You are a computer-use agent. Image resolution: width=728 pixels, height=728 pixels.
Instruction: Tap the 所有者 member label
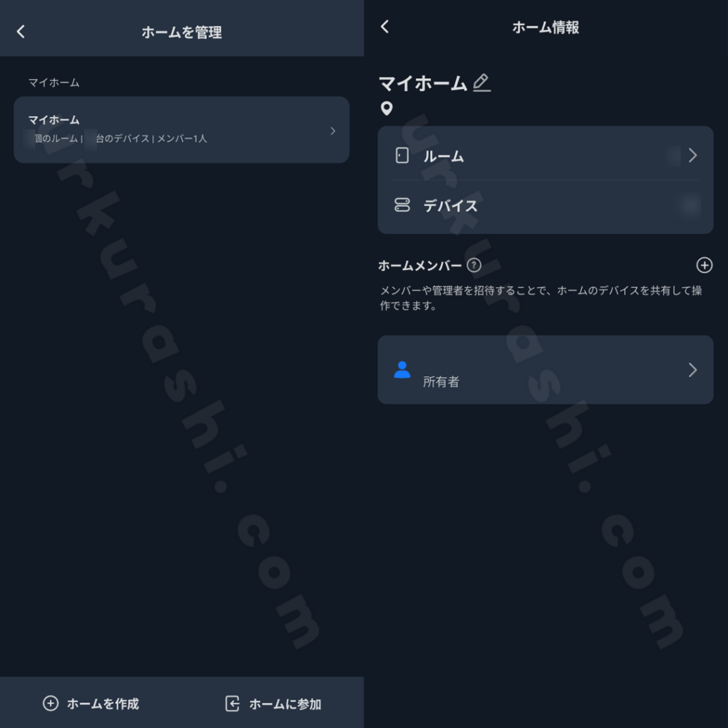pos(441,382)
